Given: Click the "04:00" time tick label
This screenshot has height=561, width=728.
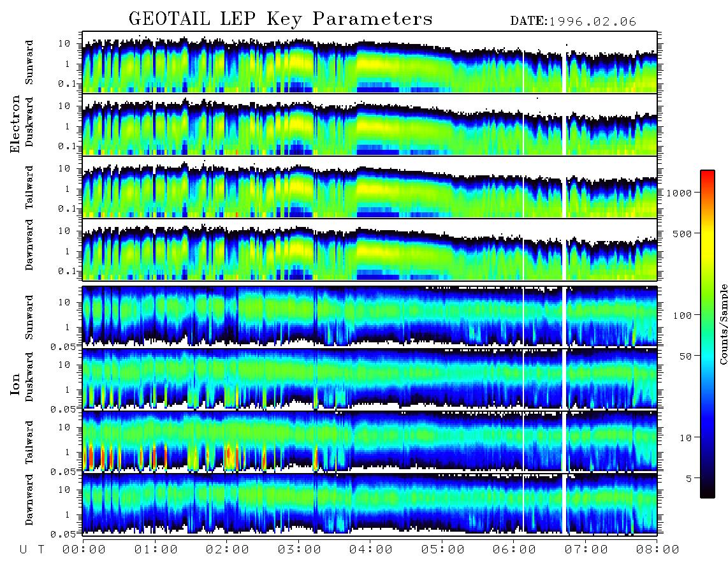Looking at the screenshot, I should coord(371,550).
